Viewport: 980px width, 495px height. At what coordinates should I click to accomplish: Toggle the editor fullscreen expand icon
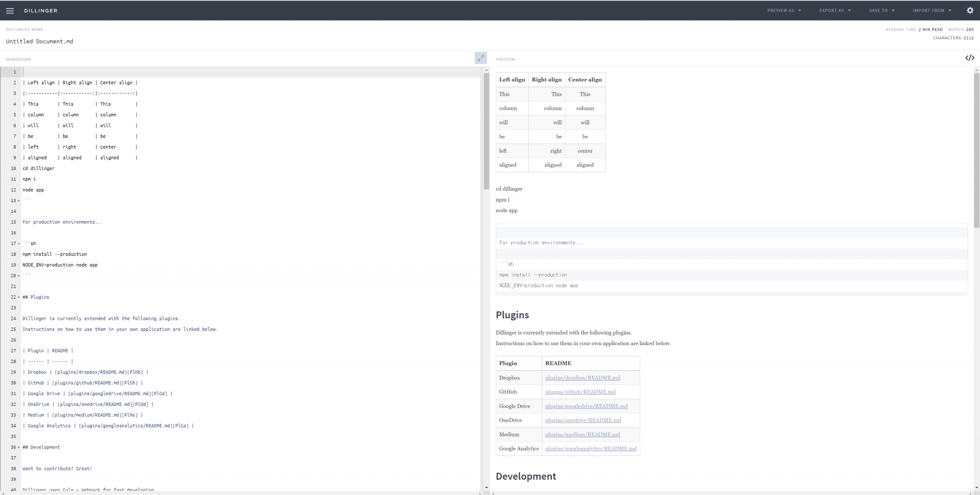(x=480, y=58)
